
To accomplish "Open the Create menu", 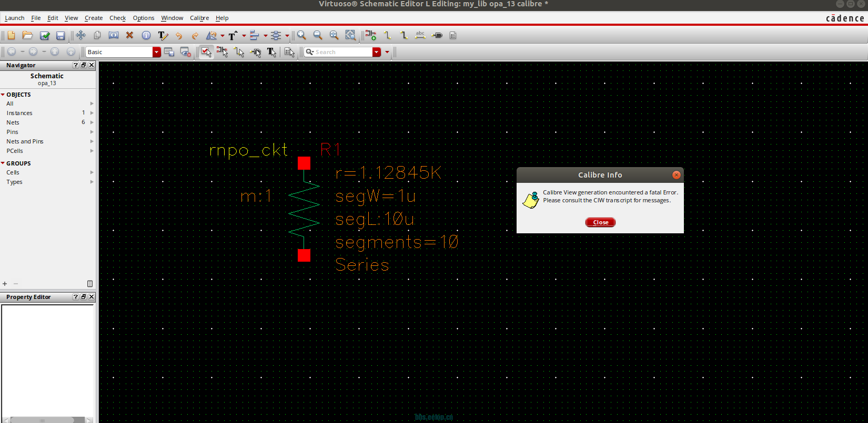I will [94, 18].
